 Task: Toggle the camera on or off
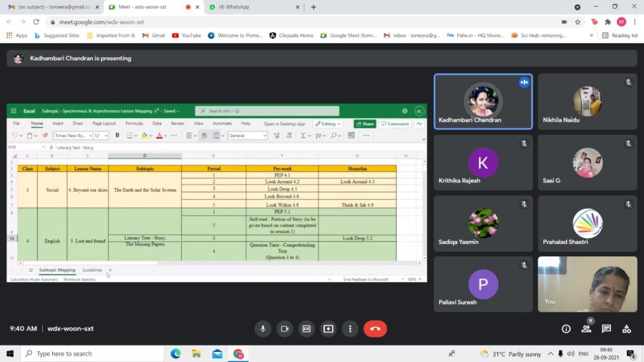(284, 329)
